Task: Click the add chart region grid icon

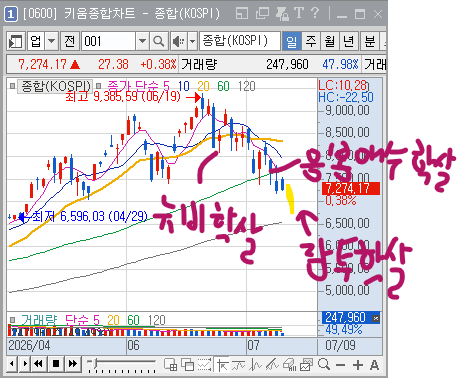Action: [x=170, y=365]
